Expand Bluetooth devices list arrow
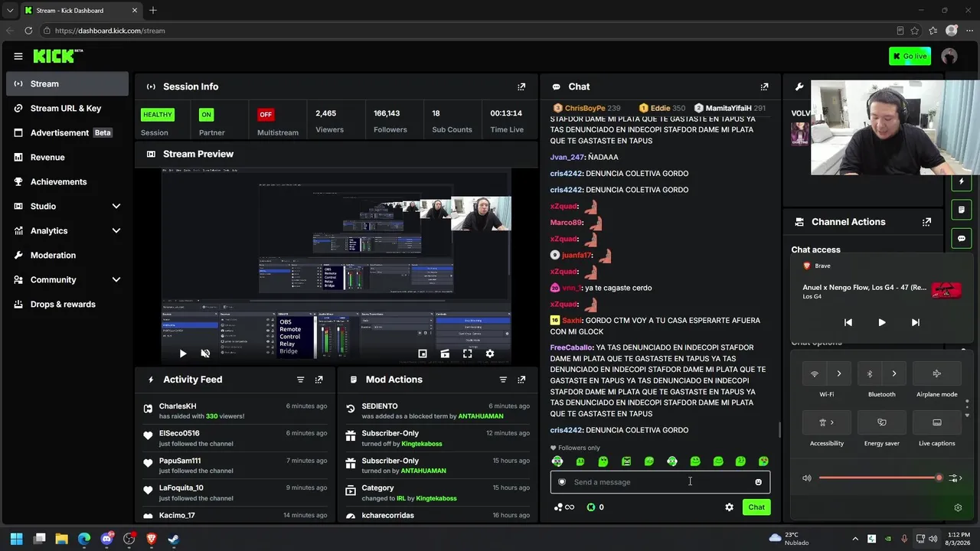Viewport: 980px width, 551px height. pos(894,373)
